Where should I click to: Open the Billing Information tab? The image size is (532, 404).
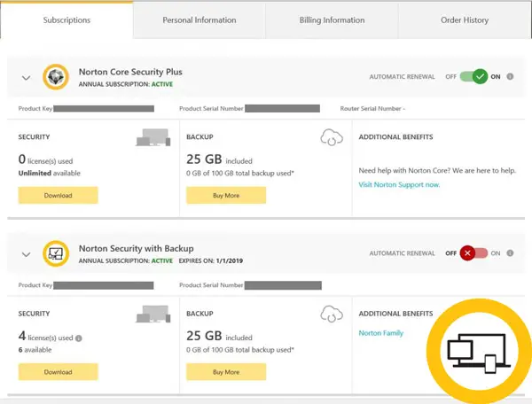coord(332,19)
